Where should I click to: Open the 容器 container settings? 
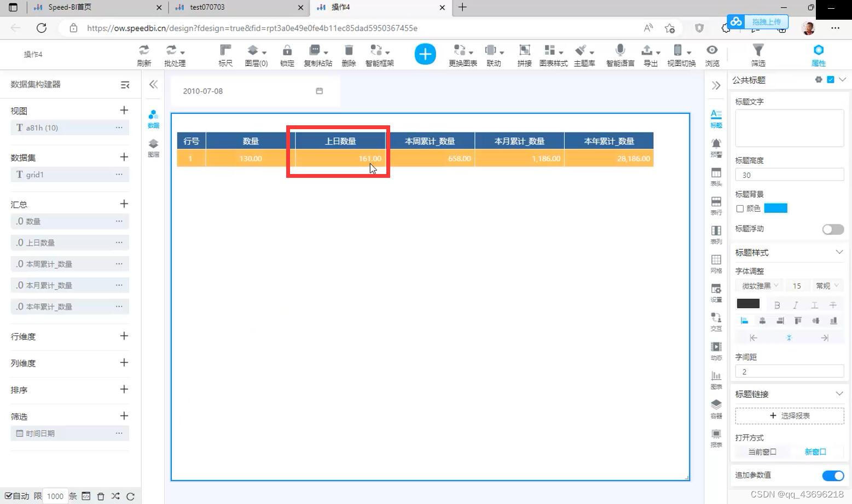[x=716, y=409]
